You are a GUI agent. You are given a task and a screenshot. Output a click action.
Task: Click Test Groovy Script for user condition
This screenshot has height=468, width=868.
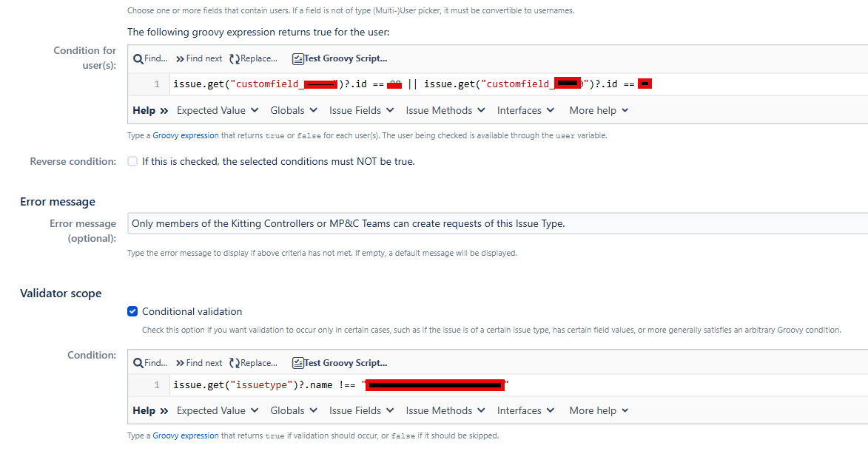(340, 58)
